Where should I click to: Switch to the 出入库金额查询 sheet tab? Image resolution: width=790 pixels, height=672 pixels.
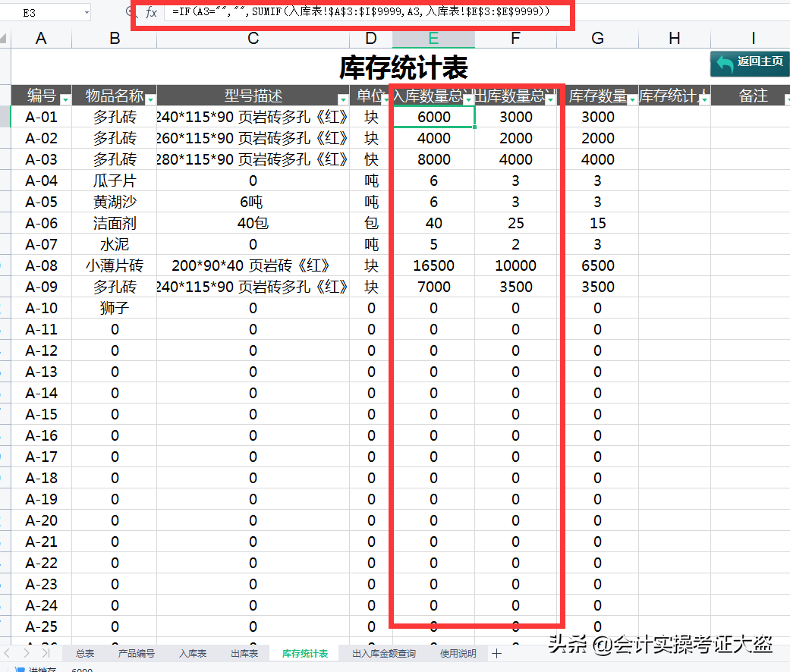coord(384,653)
